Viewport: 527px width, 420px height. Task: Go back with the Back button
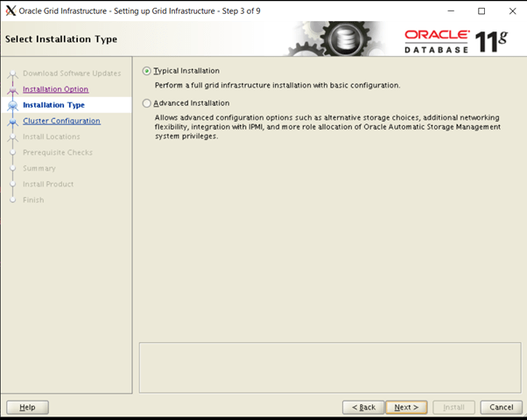point(362,407)
